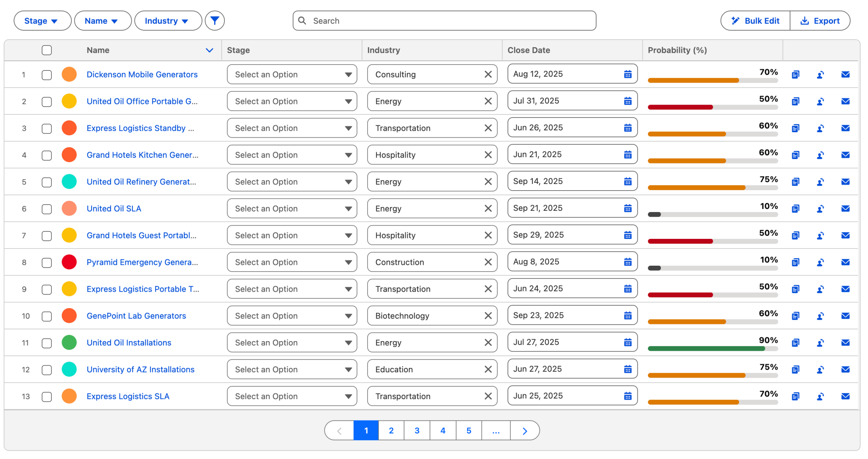The image size is (868, 459).
Task: Select the University of AZ Installations row checkbox
Action: 47,370
